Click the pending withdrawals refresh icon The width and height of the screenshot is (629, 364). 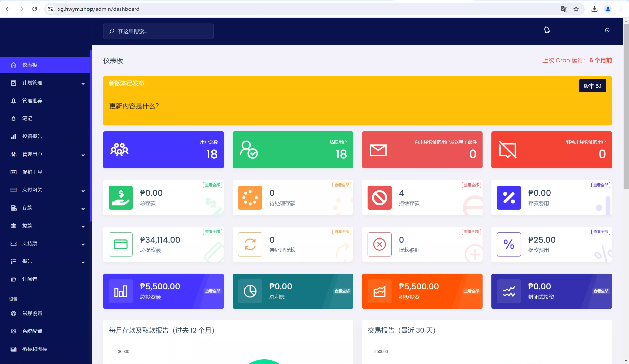(x=250, y=244)
